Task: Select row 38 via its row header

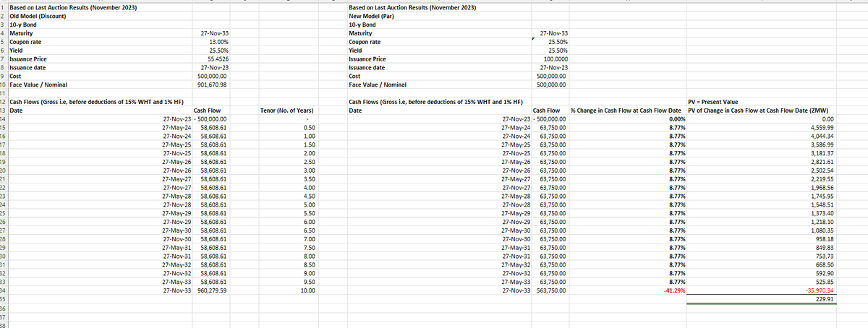Action: [4, 324]
